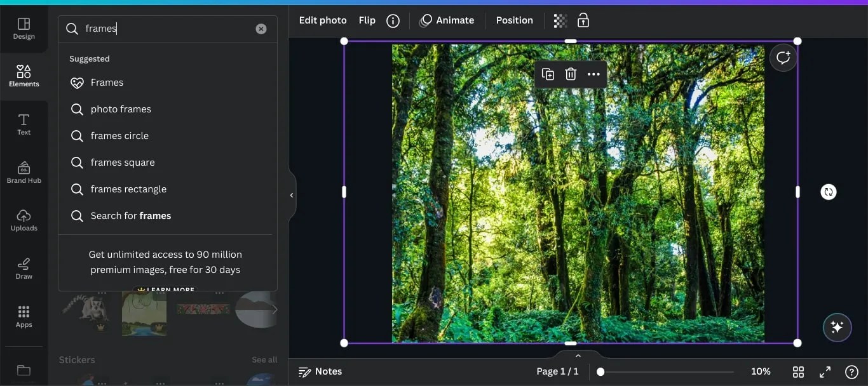Open the more options menu on the image
The width and height of the screenshot is (868, 386).
pos(593,74)
